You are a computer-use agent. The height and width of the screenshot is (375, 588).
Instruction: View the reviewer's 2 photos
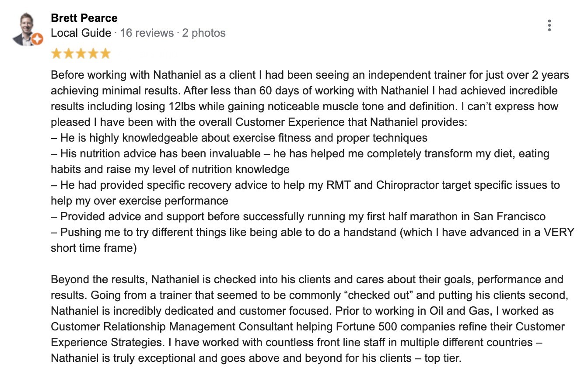pos(204,33)
